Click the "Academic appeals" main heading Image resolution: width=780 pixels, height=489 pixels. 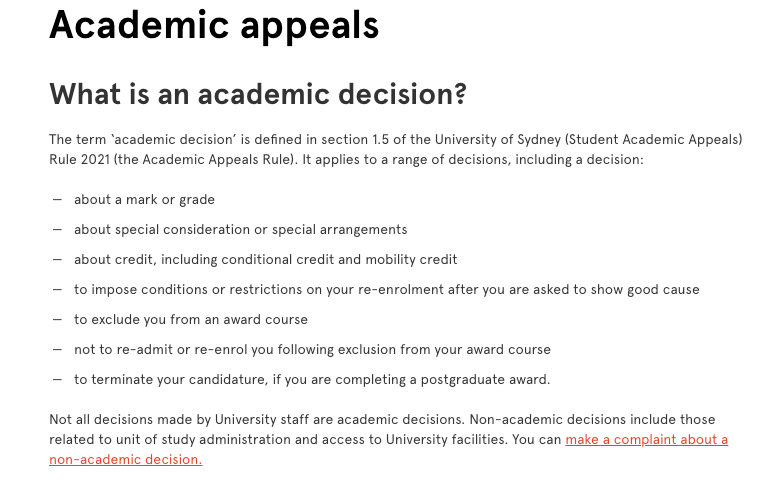214,27
